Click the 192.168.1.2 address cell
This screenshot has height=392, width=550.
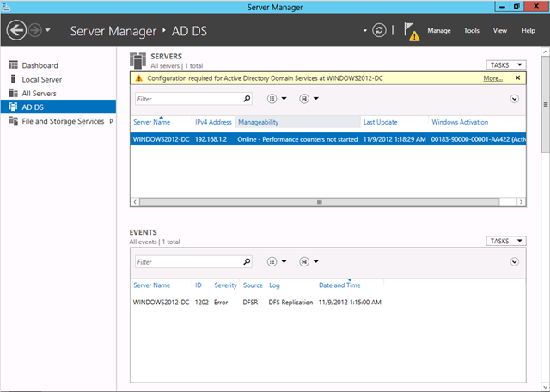coord(211,139)
